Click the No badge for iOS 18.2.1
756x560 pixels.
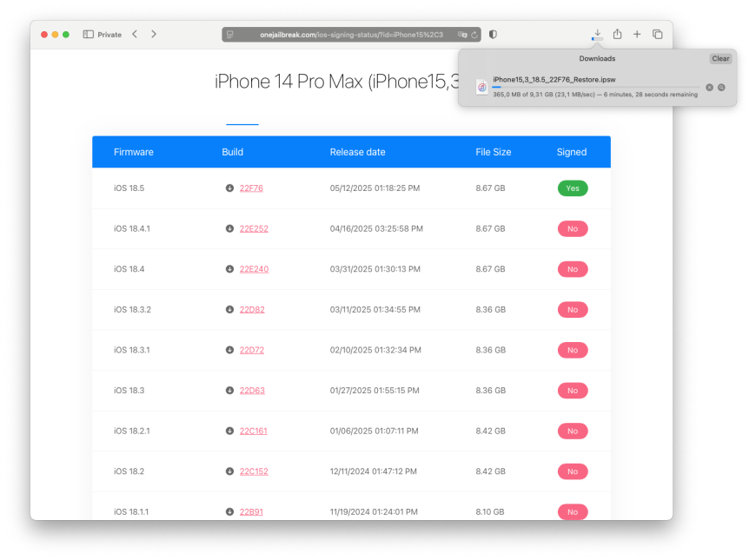573,431
